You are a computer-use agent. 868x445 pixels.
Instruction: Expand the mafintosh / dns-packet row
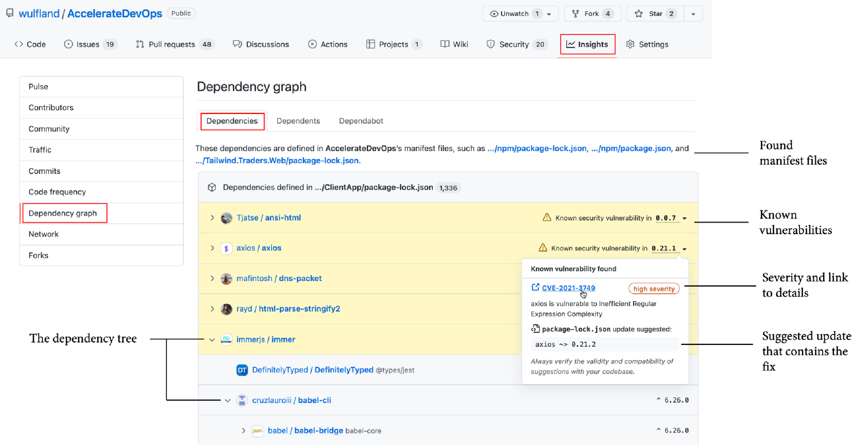(x=212, y=278)
